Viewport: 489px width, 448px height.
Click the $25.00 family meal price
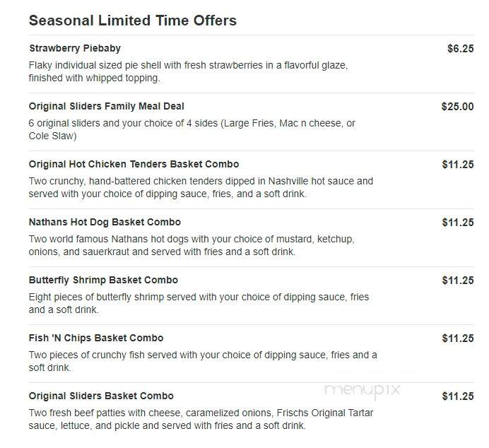click(457, 107)
